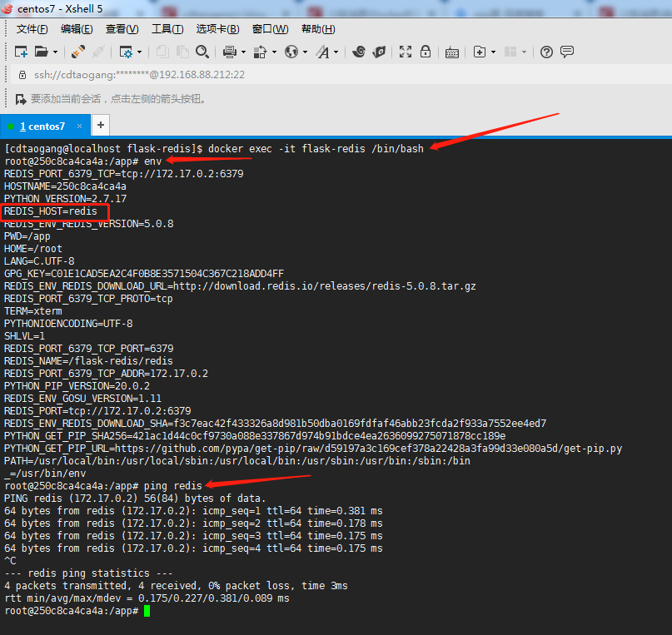Expand the layout arrange dropdown arrow
The image size is (672, 635).
coord(524,52)
